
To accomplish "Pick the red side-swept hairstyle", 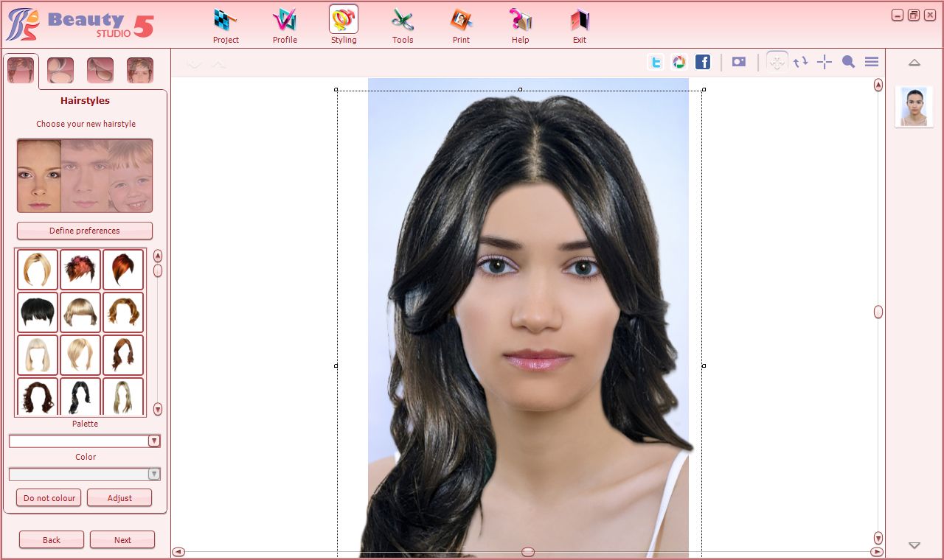I will point(123,270).
